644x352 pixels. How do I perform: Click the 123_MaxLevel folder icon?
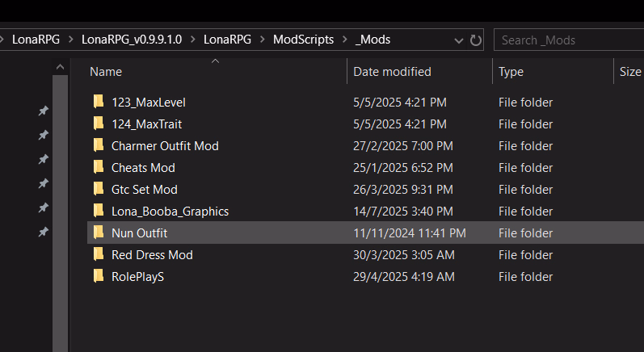pos(99,102)
